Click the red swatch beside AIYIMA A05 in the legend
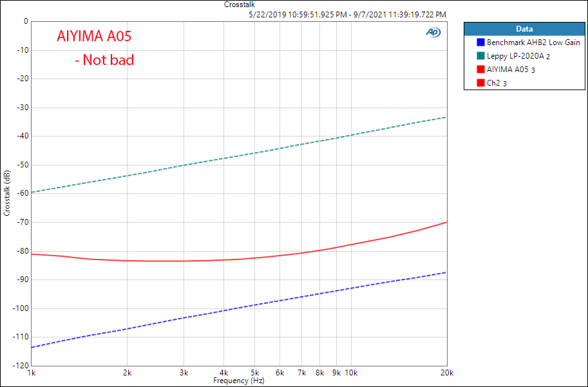Viewport: 588px width, 387px height. point(480,70)
